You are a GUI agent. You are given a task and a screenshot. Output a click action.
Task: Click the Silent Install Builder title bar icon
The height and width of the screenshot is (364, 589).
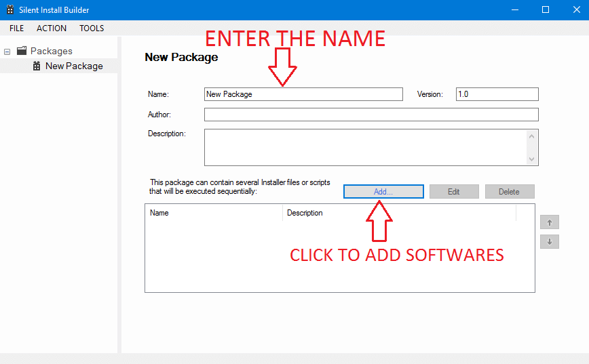(10, 9)
